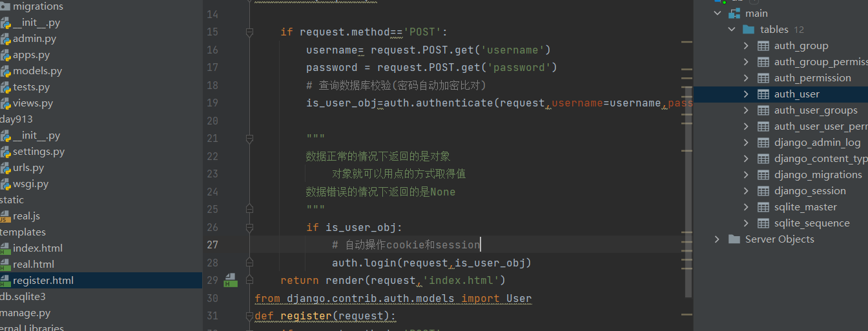Screen dimensions: 868x331
Task: Expand the Server Objects node
Action: click(717, 239)
